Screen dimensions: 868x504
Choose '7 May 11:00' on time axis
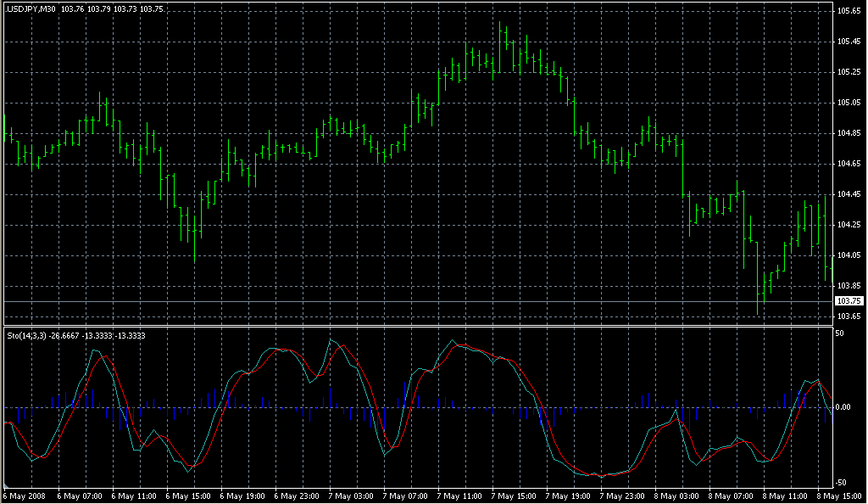(x=459, y=496)
